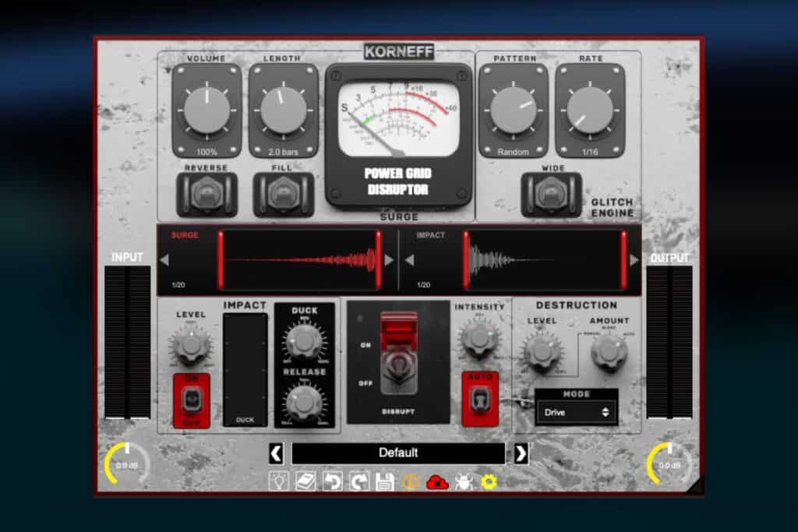798x532 pixels.
Task: Click the Power Grid Disruptor VU meter
Action: 398,118
